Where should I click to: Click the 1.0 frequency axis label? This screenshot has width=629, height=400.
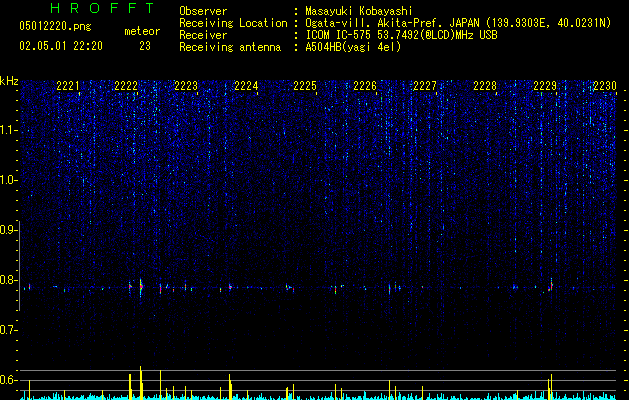8,180
